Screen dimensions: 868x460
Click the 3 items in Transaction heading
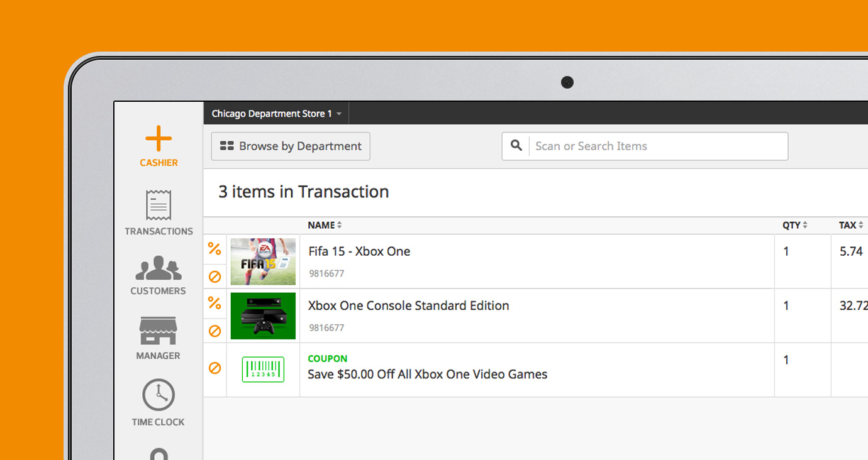click(x=303, y=192)
